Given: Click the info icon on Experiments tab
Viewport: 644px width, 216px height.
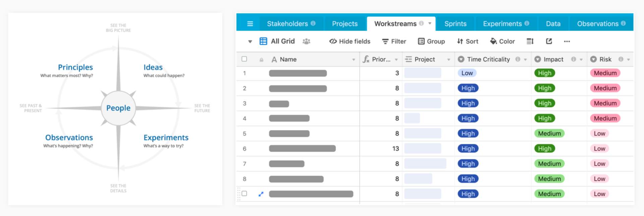Looking at the screenshot, I should point(527,23).
